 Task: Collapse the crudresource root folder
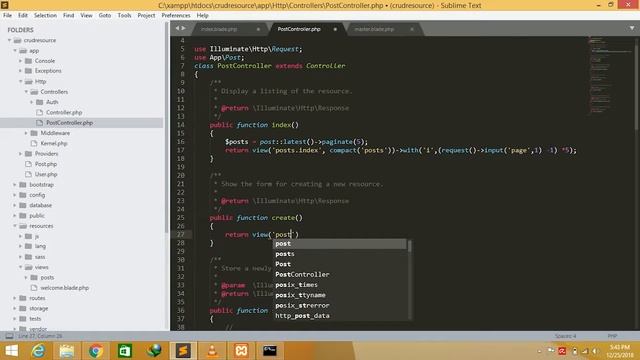click(x=9, y=40)
